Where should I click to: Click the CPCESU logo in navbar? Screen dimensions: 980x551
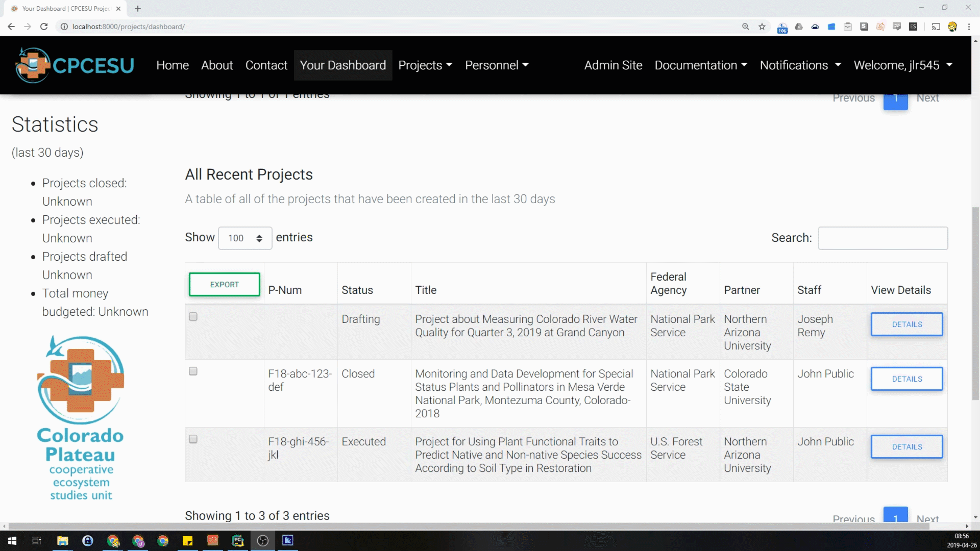(x=75, y=65)
